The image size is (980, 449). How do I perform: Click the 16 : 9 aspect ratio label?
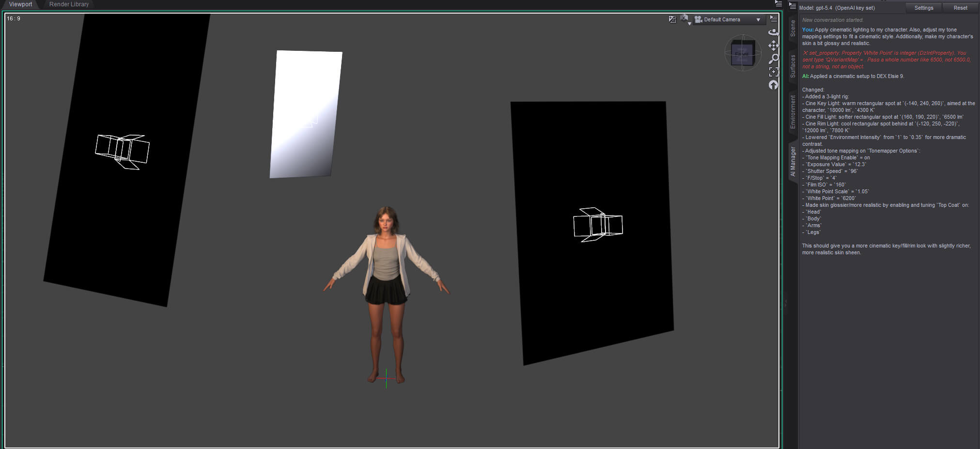click(x=14, y=18)
